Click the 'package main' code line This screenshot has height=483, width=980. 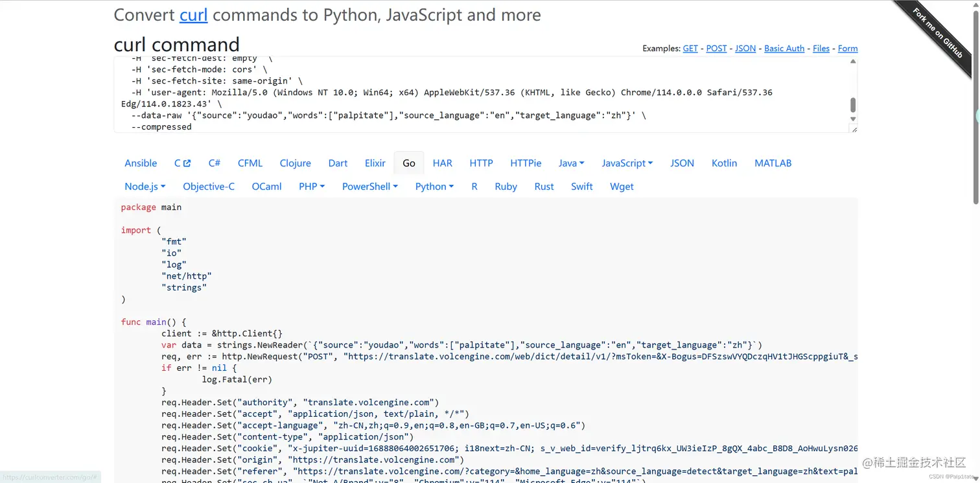(x=151, y=207)
